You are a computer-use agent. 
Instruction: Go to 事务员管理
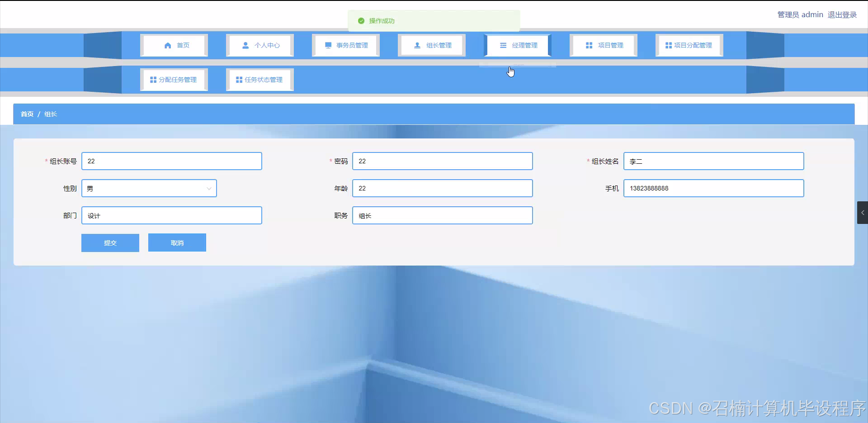tap(346, 45)
